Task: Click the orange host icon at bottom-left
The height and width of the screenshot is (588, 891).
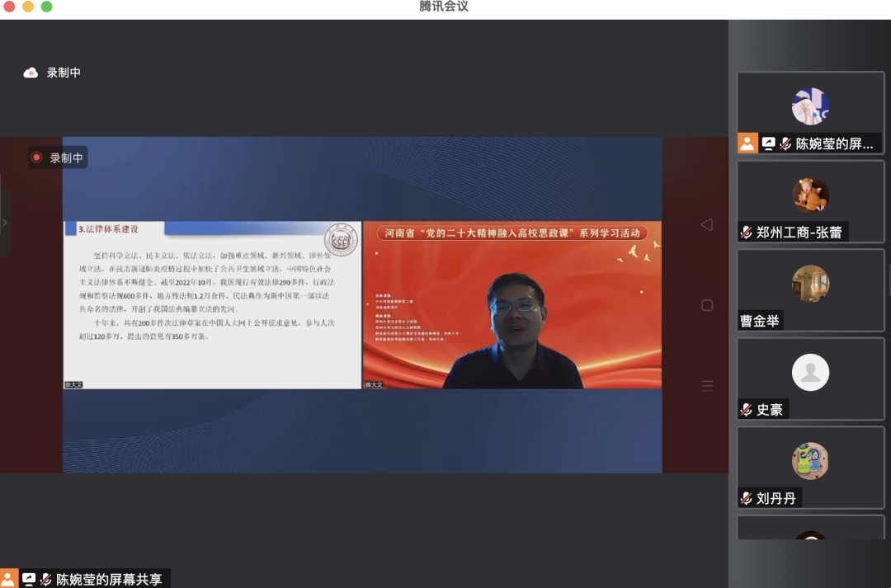Action: 9,578
